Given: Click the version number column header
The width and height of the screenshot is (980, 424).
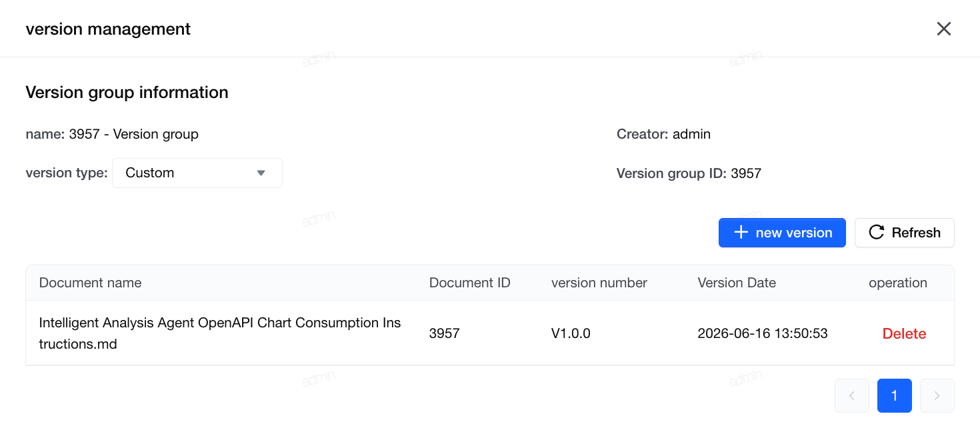Looking at the screenshot, I should pyautogui.click(x=599, y=283).
